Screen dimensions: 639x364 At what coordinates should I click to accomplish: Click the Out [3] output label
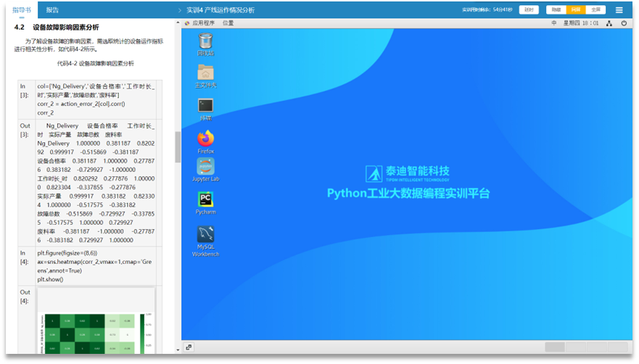pos(25,130)
